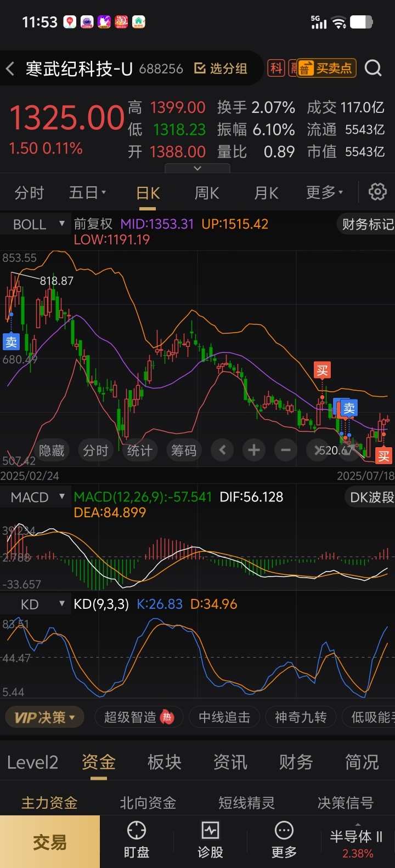Screen dimensions: 395x868
Task: Select the 神奇九转 chip
Action: (301, 717)
